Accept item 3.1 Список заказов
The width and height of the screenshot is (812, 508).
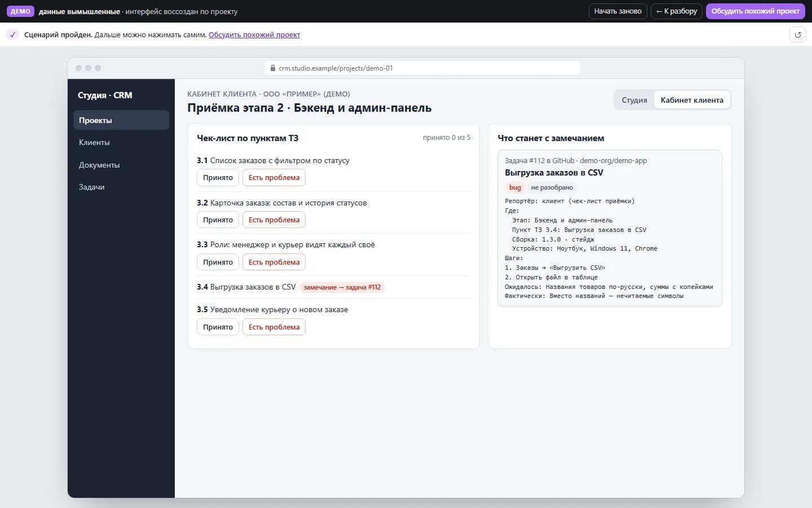pyautogui.click(x=218, y=178)
